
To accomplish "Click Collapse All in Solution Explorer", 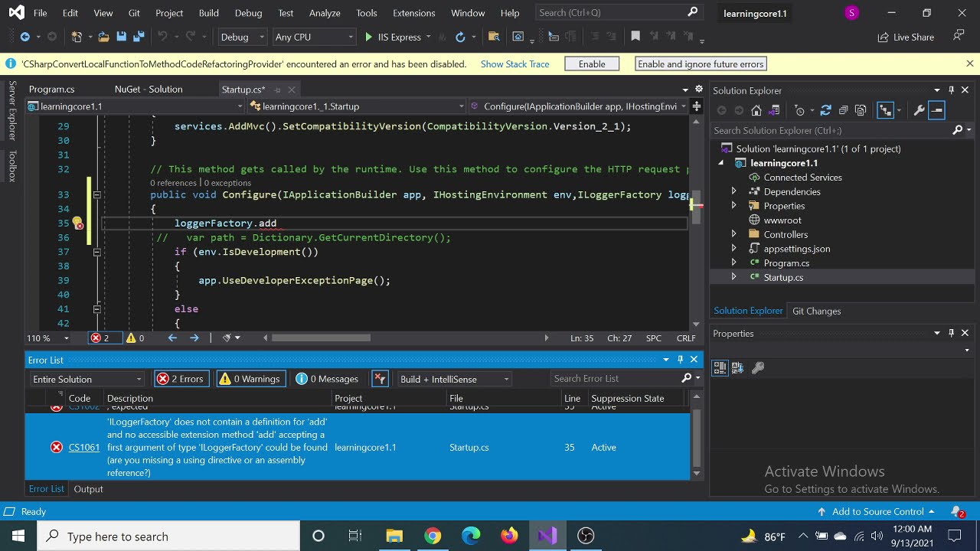I will point(843,110).
